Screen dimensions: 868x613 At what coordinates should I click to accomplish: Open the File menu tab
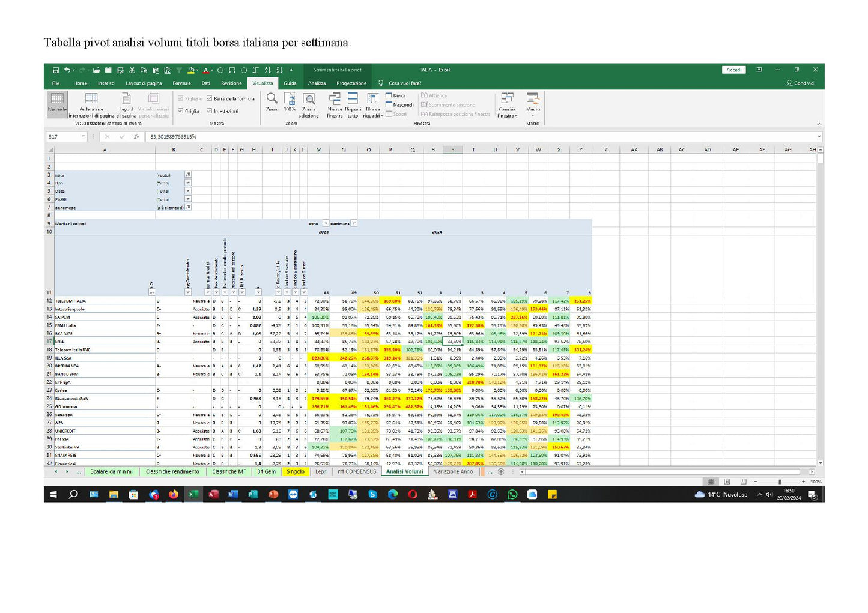tap(56, 83)
